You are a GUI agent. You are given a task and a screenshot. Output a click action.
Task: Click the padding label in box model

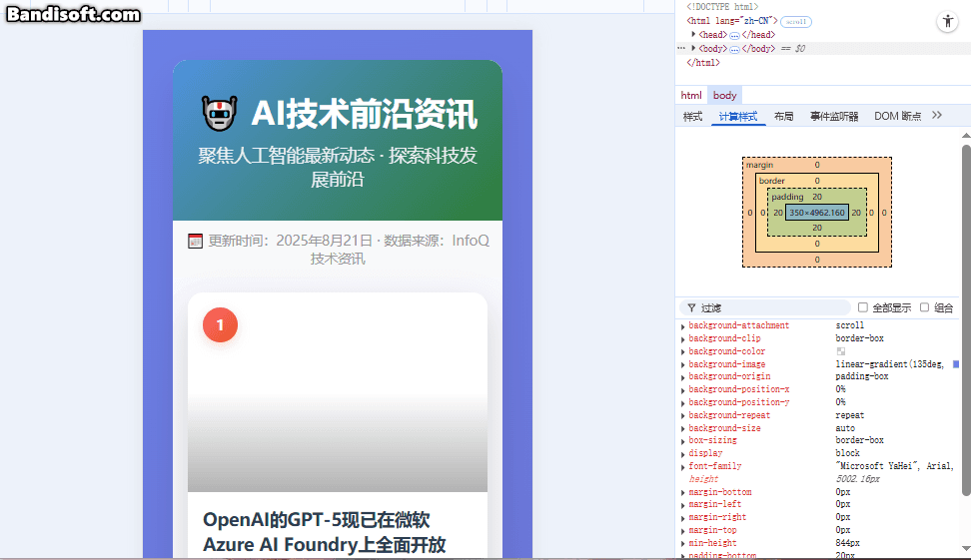point(787,197)
